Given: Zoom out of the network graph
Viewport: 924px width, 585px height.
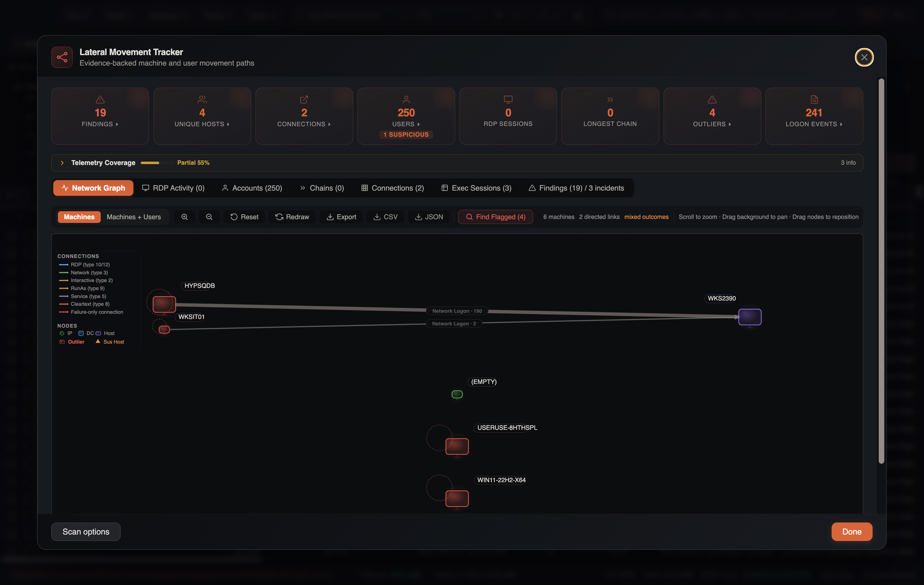Looking at the screenshot, I should [x=209, y=217].
